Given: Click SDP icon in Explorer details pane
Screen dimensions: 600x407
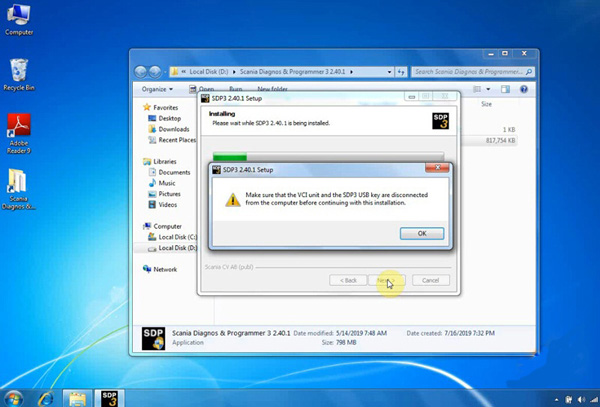Looking at the screenshot, I should pos(153,338).
